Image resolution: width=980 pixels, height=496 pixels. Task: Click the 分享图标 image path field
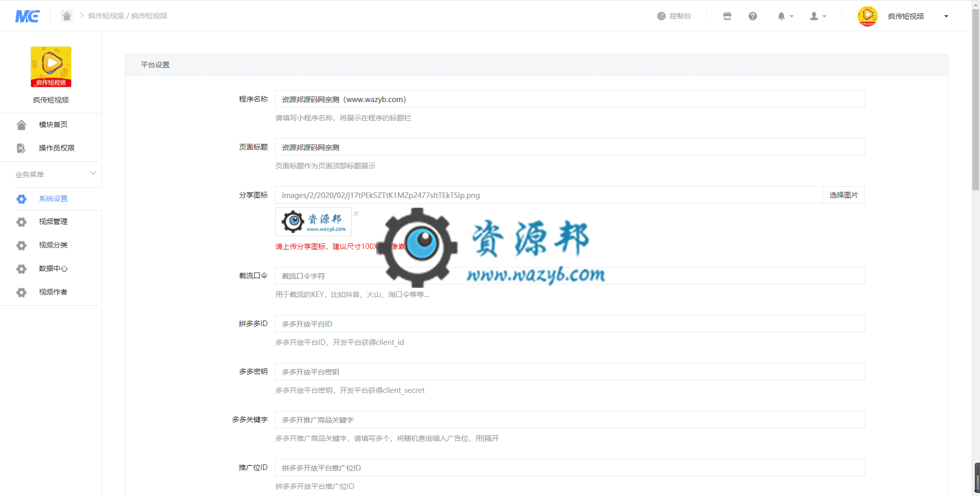click(x=549, y=195)
